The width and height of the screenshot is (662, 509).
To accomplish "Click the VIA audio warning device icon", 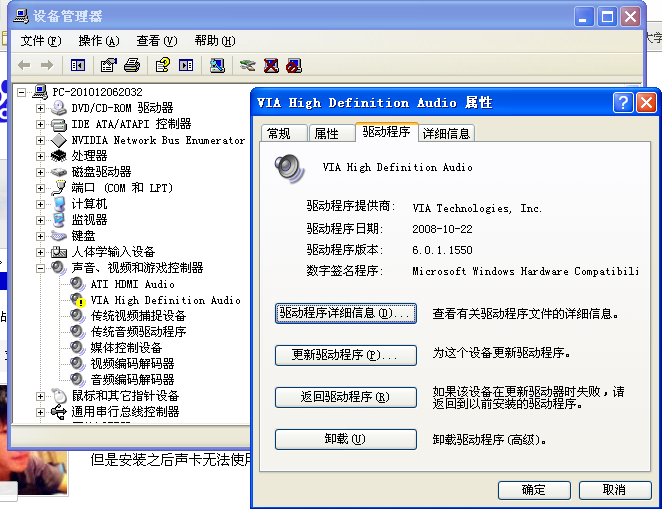I will pos(78,300).
